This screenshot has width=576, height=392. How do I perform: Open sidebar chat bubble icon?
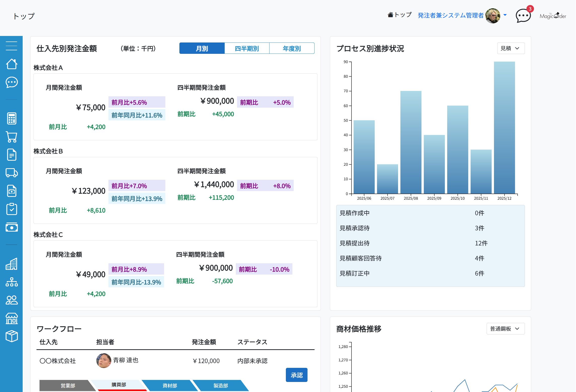12,82
